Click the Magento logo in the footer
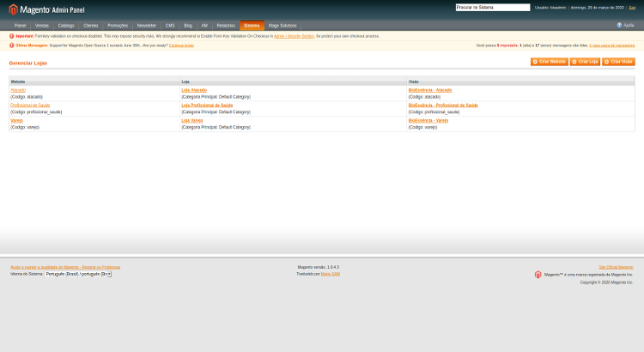 click(x=538, y=275)
